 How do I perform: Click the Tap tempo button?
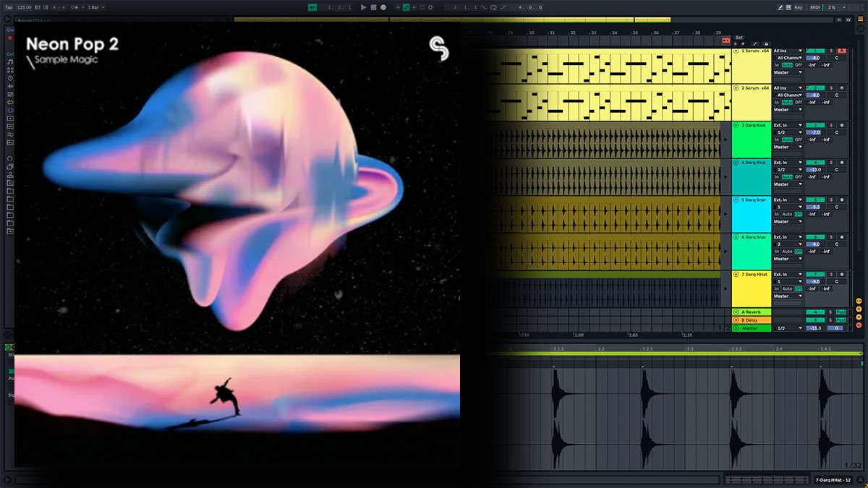[x=9, y=7]
